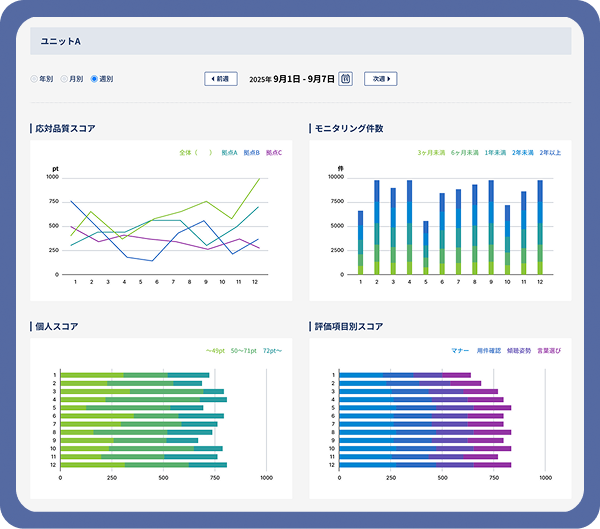
Task: Open the calendar date picker icon
Action: pos(346,78)
